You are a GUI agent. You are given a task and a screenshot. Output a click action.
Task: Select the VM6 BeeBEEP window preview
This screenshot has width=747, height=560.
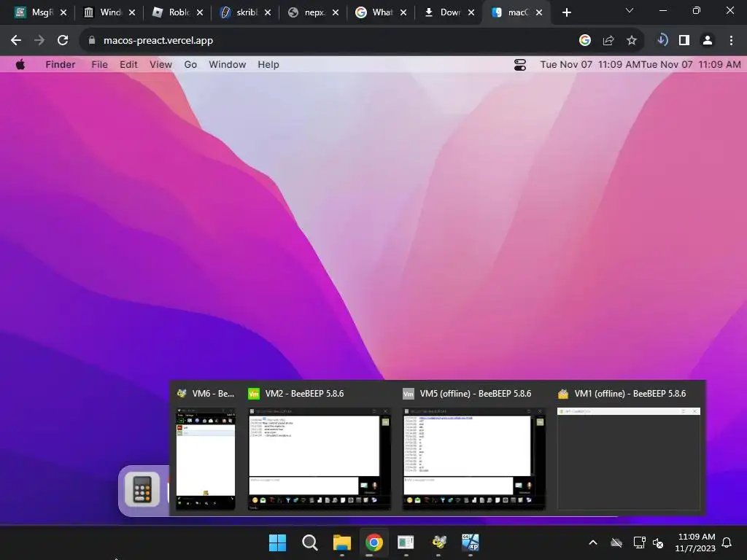tap(206, 459)
